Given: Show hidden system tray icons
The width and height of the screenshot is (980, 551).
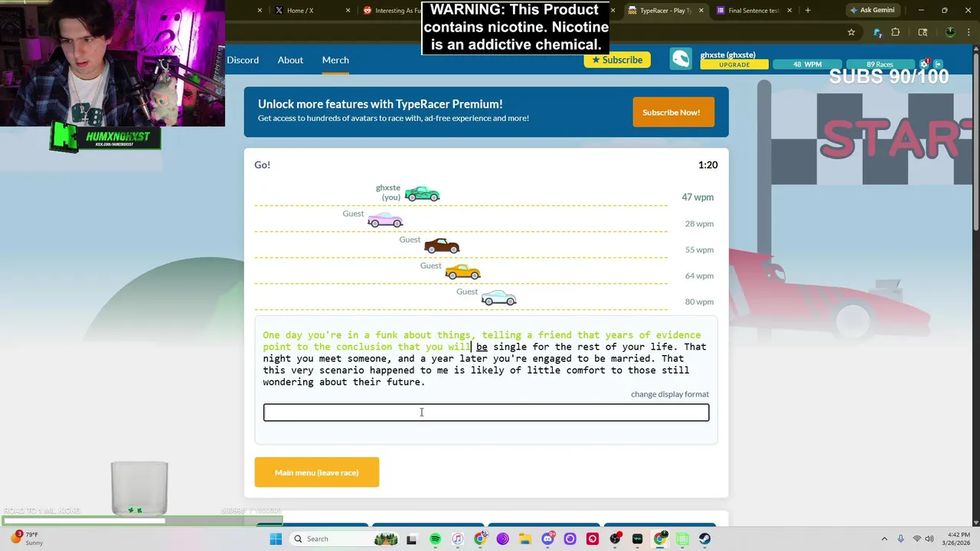Looking at the screenshot, I should [884, 539].
